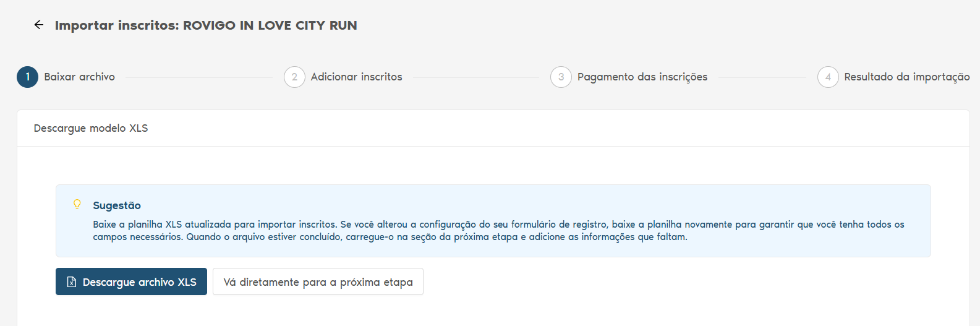Click the step 2 numbered circle
The width and height of the screenshot is (980, 326).
[x=294, y=77]
